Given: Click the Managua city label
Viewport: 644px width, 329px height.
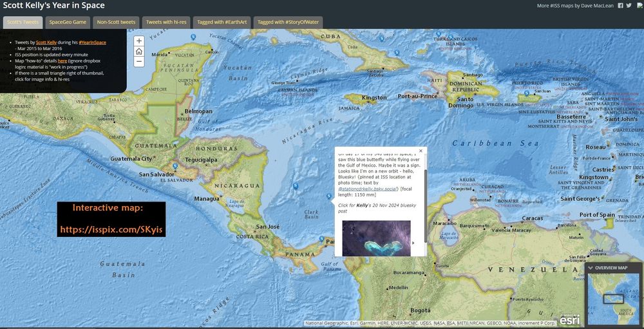Looking at the screenshot, I should (207, 199).
